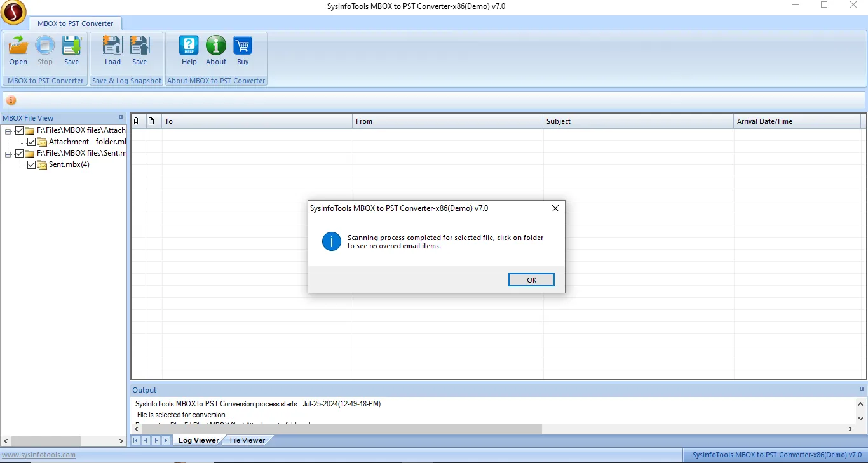Jump to last tab using the navigation arrow
This screenshot has width=868, height=463.
pyautogui.click(x=166, y=440)
